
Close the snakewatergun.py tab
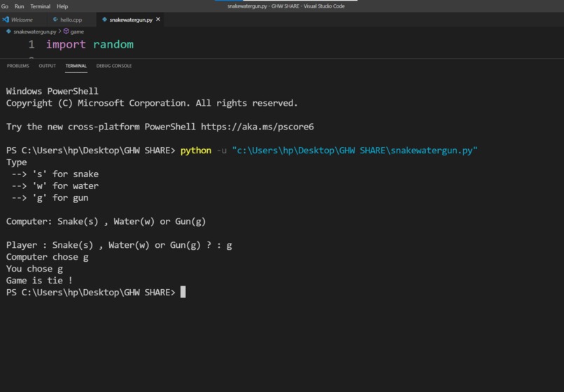tap(158, 20)
